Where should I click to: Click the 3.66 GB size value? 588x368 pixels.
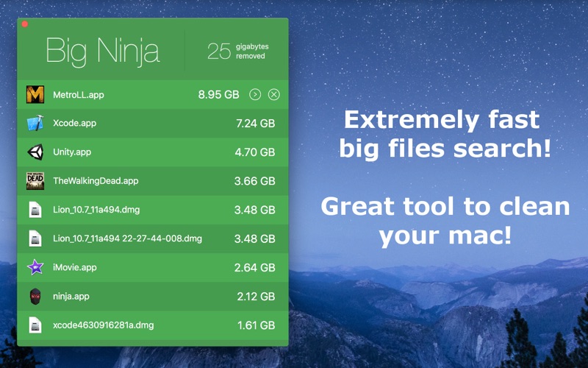coord(254,181)
